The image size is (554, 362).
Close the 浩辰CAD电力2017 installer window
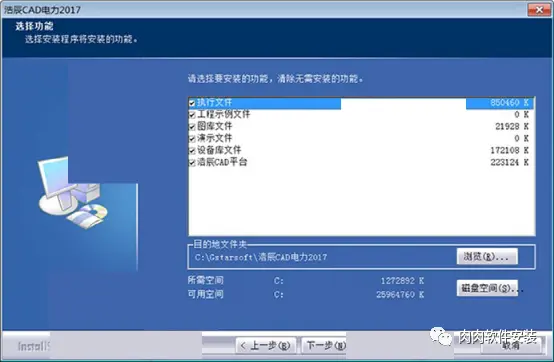tap(539, 10)
